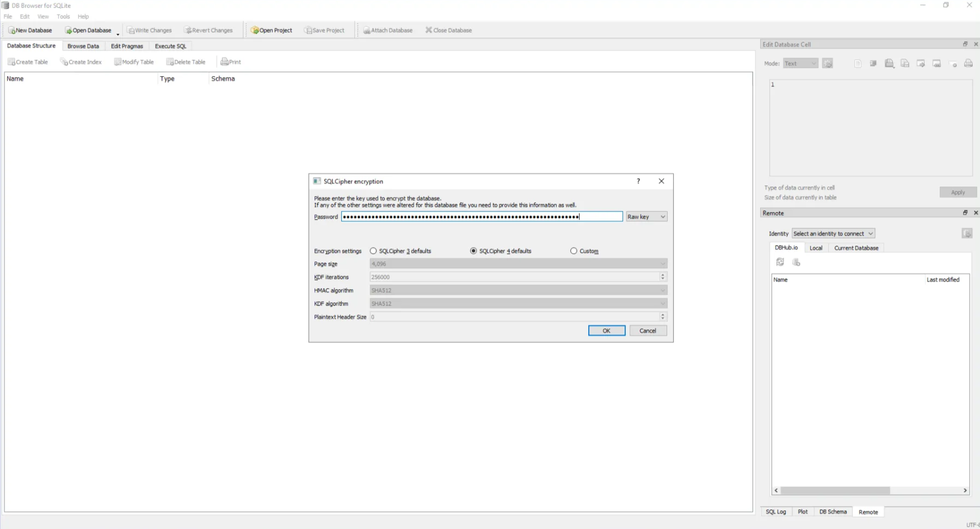Click the Last modified column header
Image resolution: width=980 pixels, height=529 pixels.
coord(943,279)
